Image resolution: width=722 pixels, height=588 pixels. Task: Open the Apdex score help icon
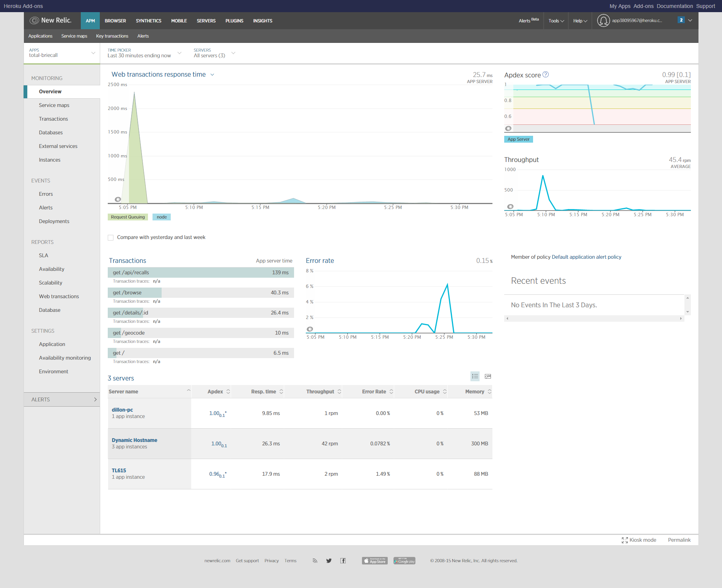pyautogui.click(x=546, y=74)
